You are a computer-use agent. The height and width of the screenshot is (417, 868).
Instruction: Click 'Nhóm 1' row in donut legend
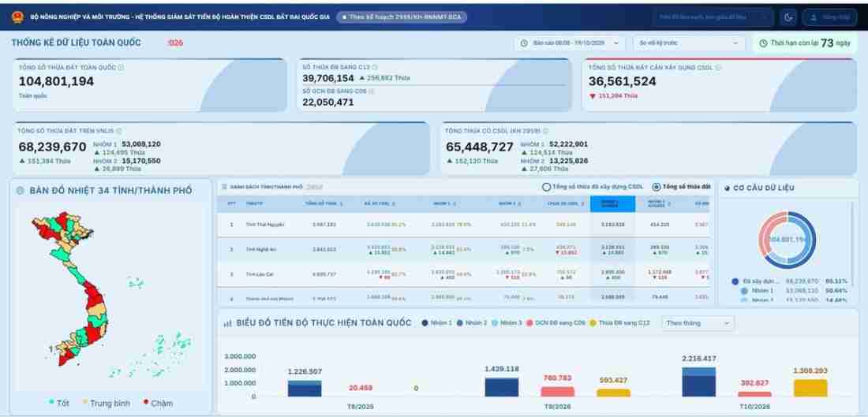794,290
